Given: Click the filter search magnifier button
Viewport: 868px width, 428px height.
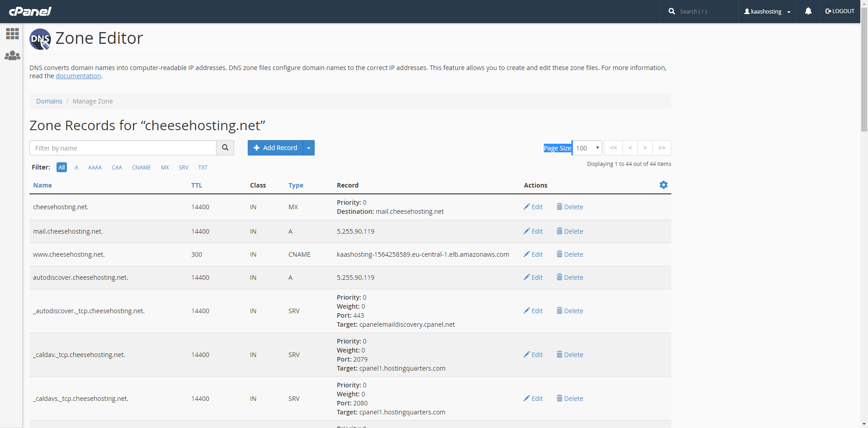Looking at the screenshot, I should (225, 148).
